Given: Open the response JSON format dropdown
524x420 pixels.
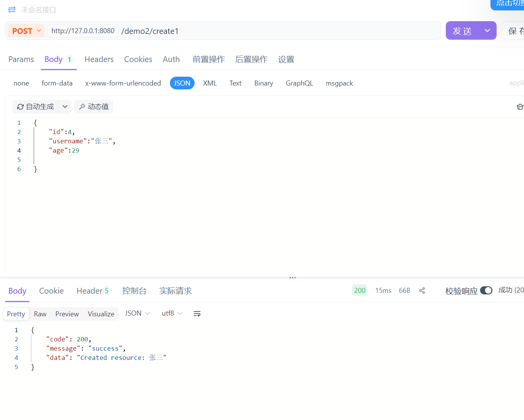Looking at the screenshot, I should [137, 313].
